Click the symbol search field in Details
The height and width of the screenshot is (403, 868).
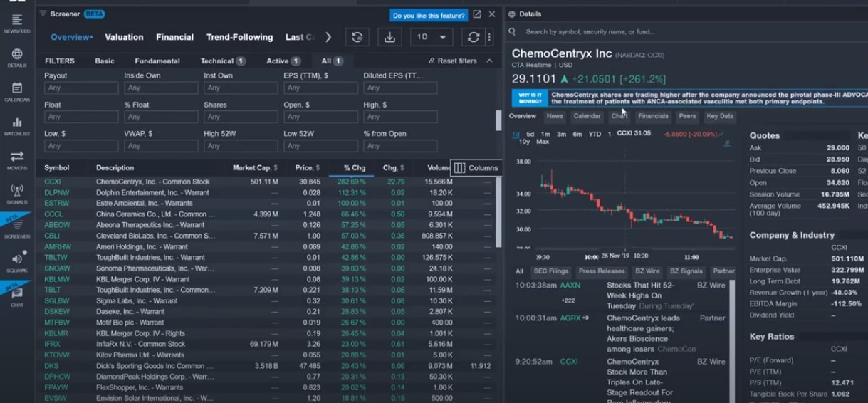pos(590,32)
